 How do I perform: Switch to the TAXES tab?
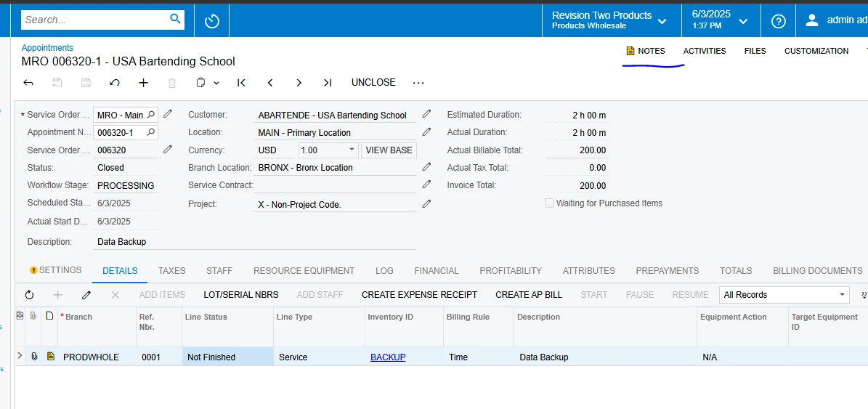[171, 271]
